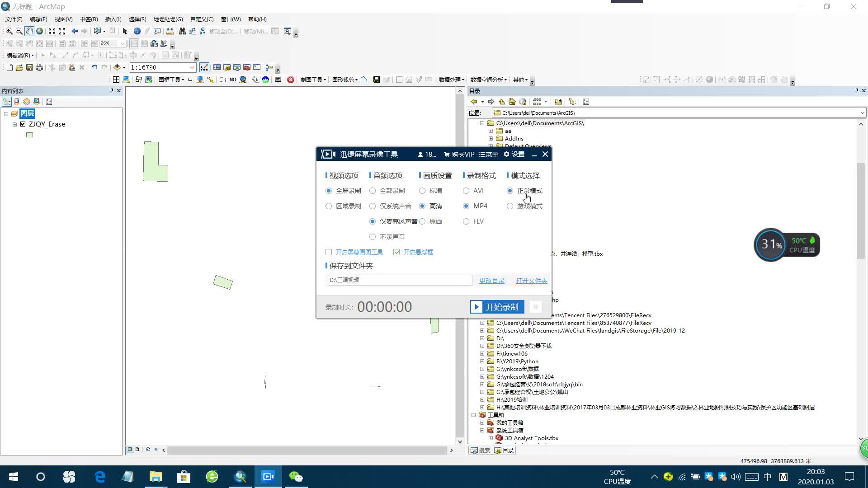868x488 pixels.
Task: Select AVI recording format
Action: click(466, 191)
